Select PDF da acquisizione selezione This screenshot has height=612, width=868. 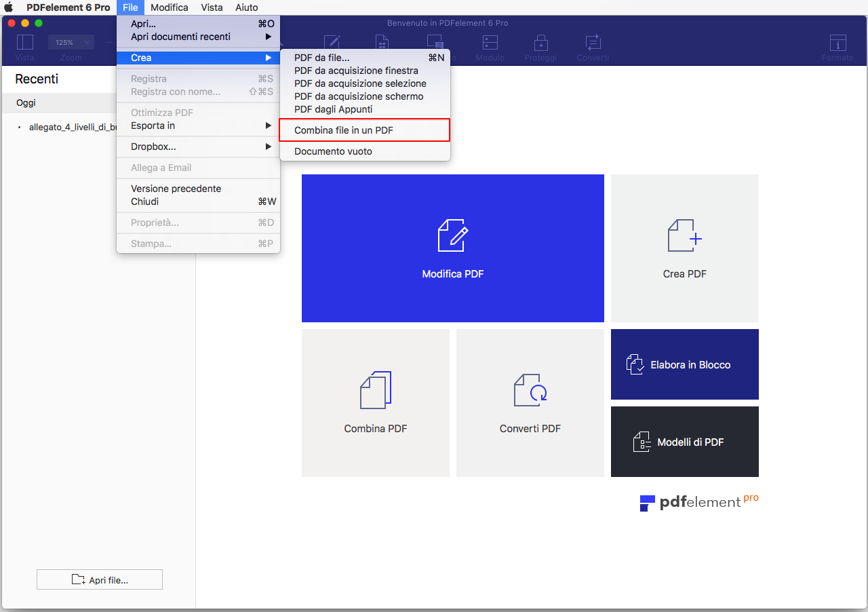coord(365,83)
